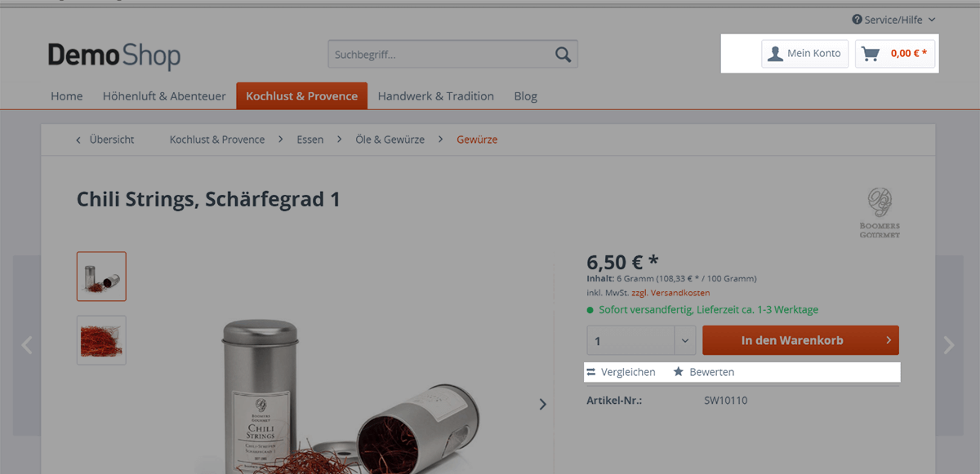Click the DemoShop logo
Viewport: 980px width, 474px height.
click(114, 55)
